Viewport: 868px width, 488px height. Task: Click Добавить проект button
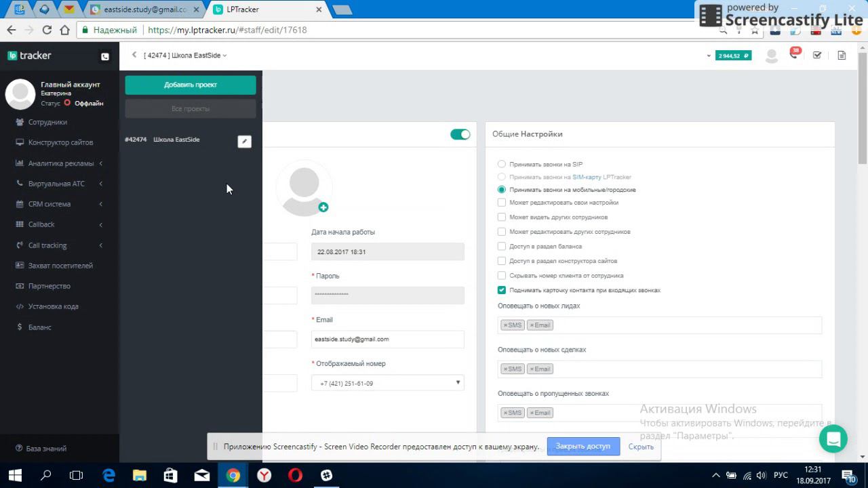[x=191, y=85]
